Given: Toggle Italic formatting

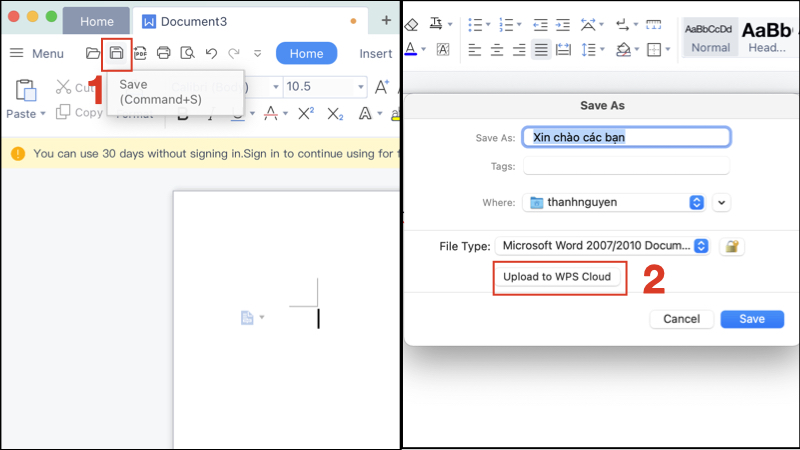Looking at the screenshot, I should [x=210, y=114].
